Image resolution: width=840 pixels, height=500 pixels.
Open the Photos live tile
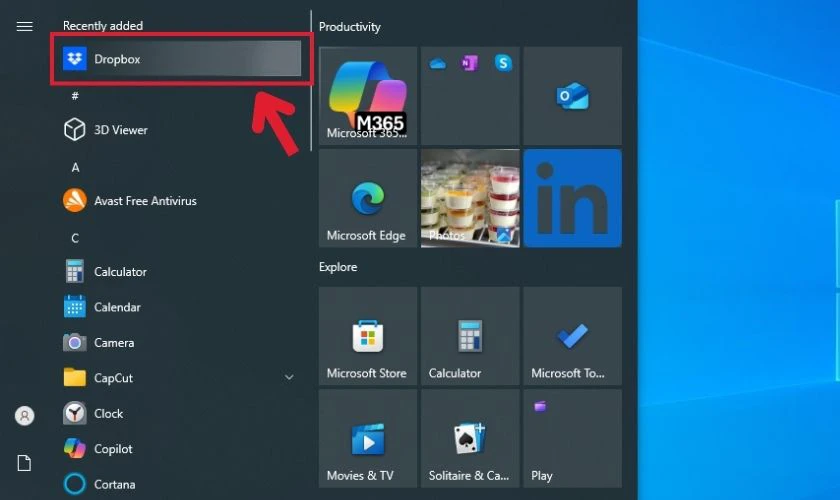coord(470,198)
